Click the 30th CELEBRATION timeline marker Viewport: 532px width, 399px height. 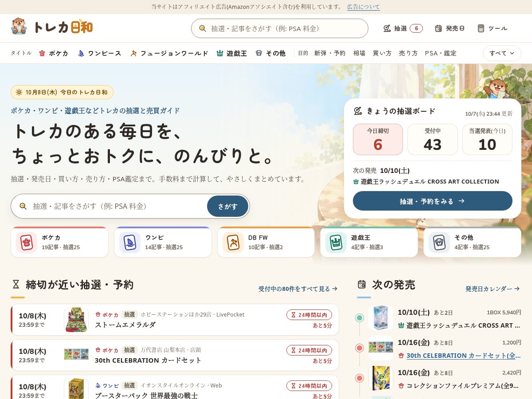[360, 348]
